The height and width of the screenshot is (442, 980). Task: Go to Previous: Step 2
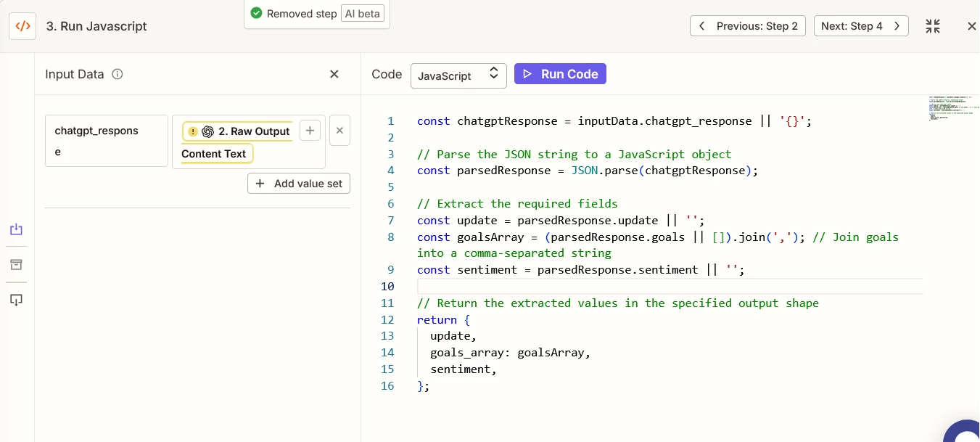point(749,26)
